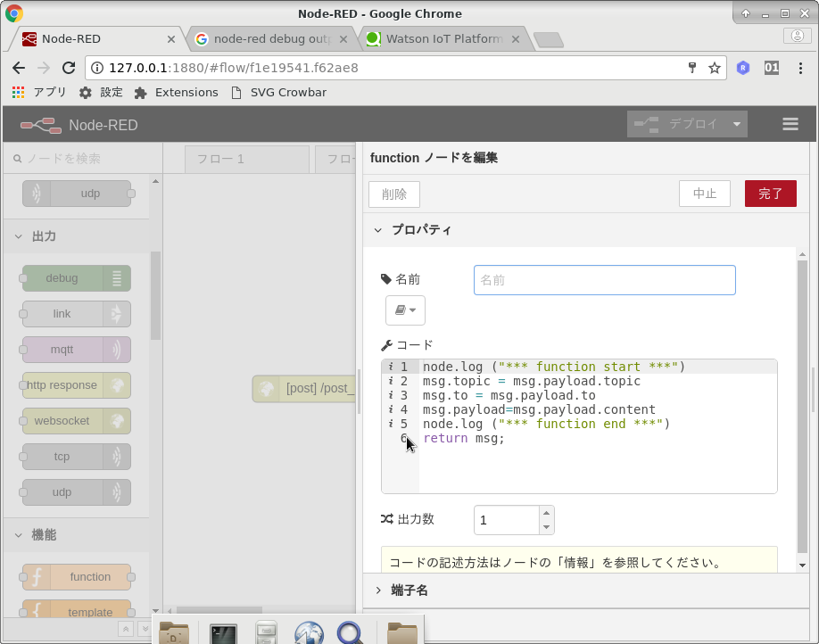Screen dimensions: 819x644
Task: Expand the 端子名 section
Action: (x=378, y=590)
